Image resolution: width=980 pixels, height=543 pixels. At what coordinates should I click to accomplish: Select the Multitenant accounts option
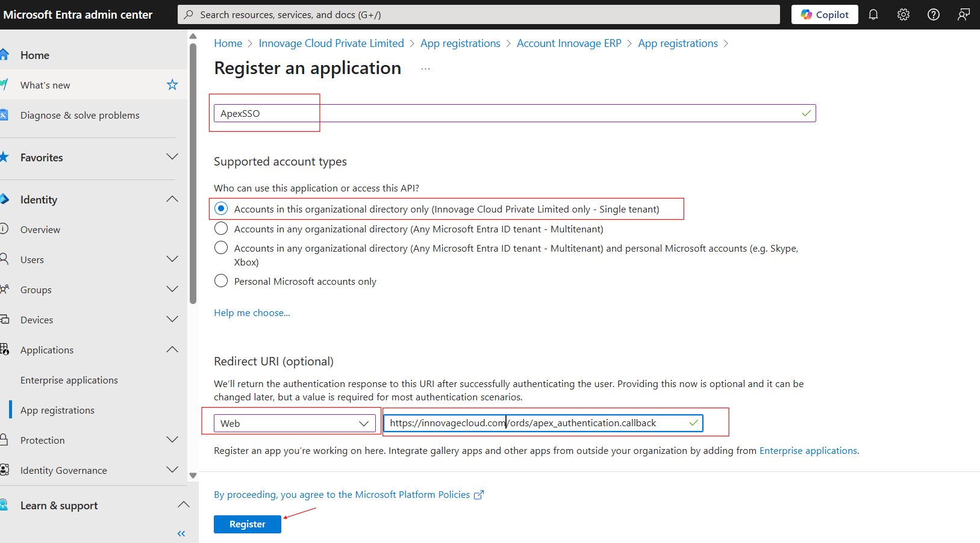tap(220, 229)
